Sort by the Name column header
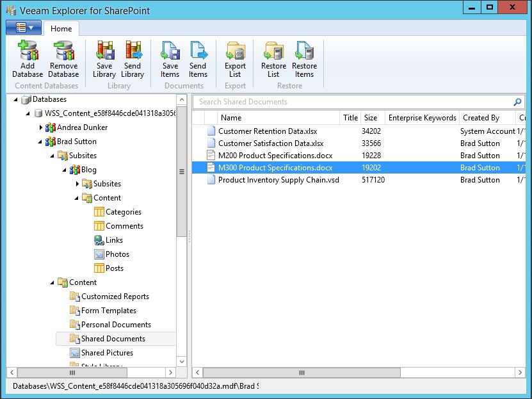This screenshot has width=532, height=399. [x=278, y=118]
